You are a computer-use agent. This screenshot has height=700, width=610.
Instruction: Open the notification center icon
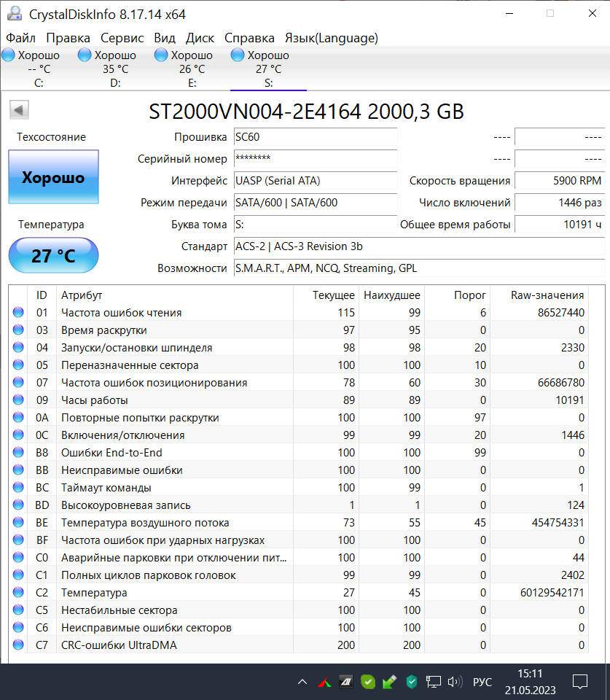580,682
